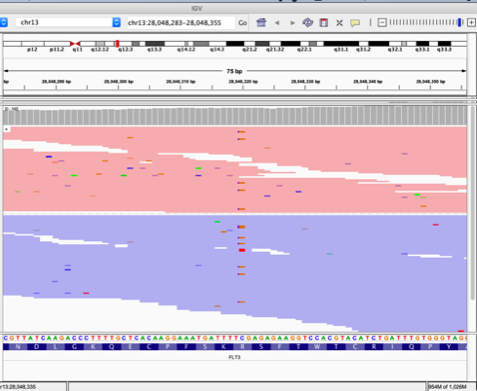This screenshot has width=477, height=391.
Task: Click the zoom level slider rail
Action: pyautogui.click(x=427, y=23)
